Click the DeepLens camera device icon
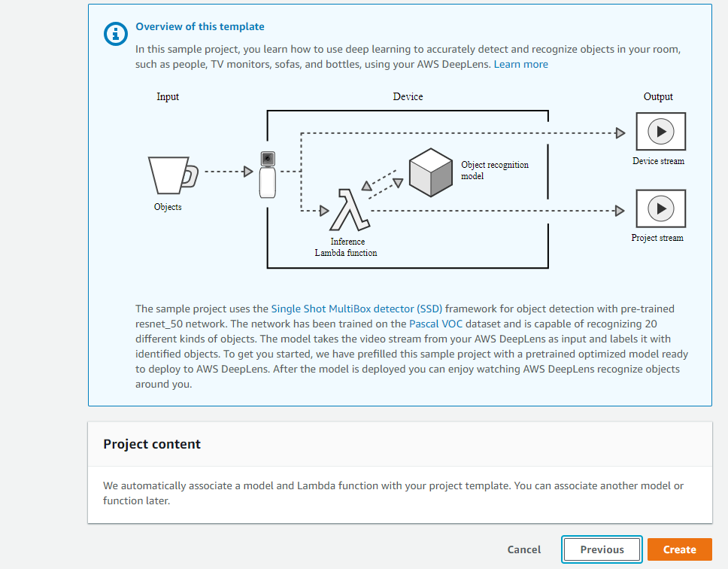The height and width of the screenshot is (569, 728). tap(267, 174)
